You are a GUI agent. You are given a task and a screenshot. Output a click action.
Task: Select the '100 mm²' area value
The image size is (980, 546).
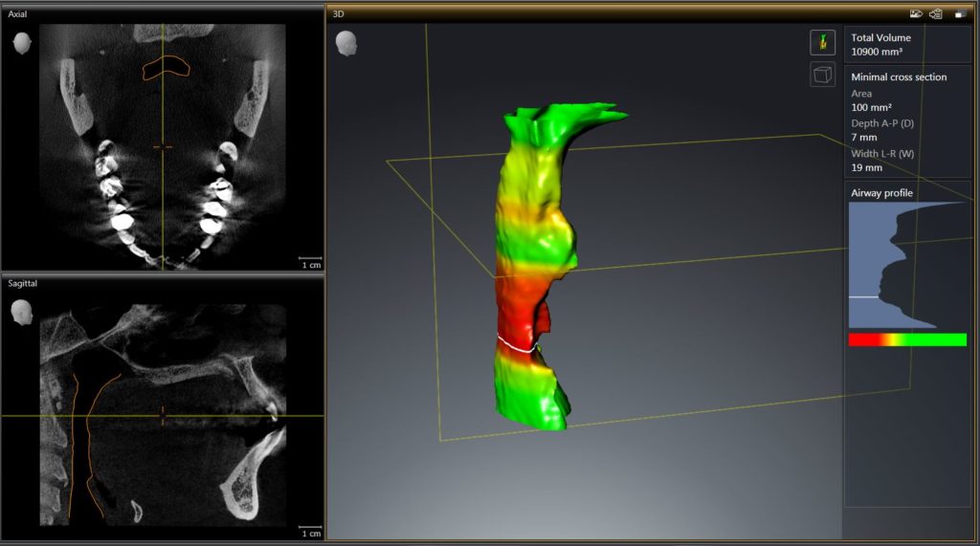point(871,107)
